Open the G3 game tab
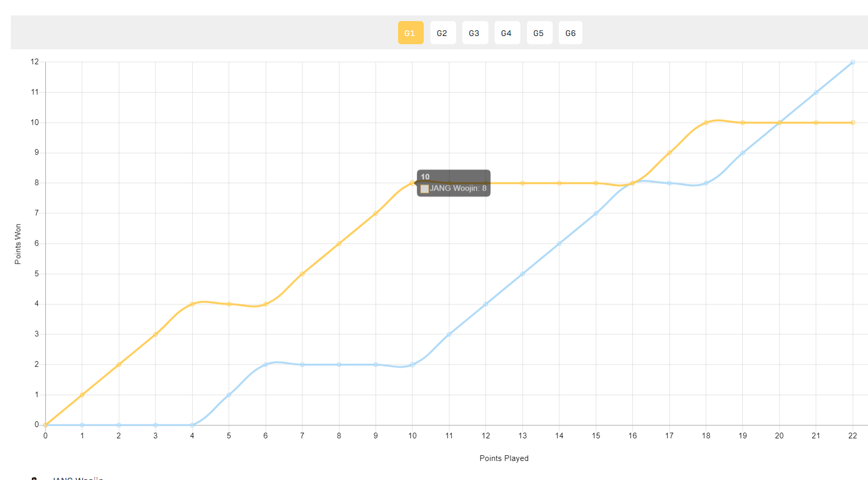Image resolution: width=868 pixels, height=480 pixels. point(475,33)
